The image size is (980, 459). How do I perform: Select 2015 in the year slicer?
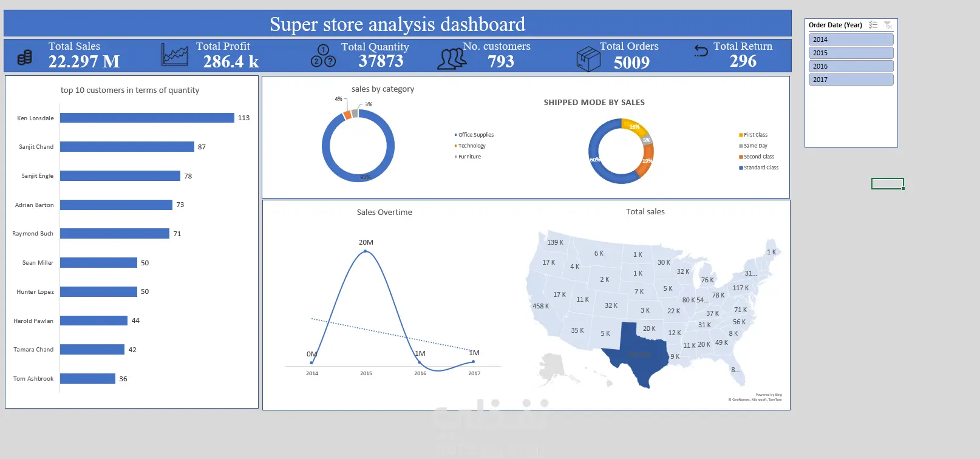tap(851, 53)
